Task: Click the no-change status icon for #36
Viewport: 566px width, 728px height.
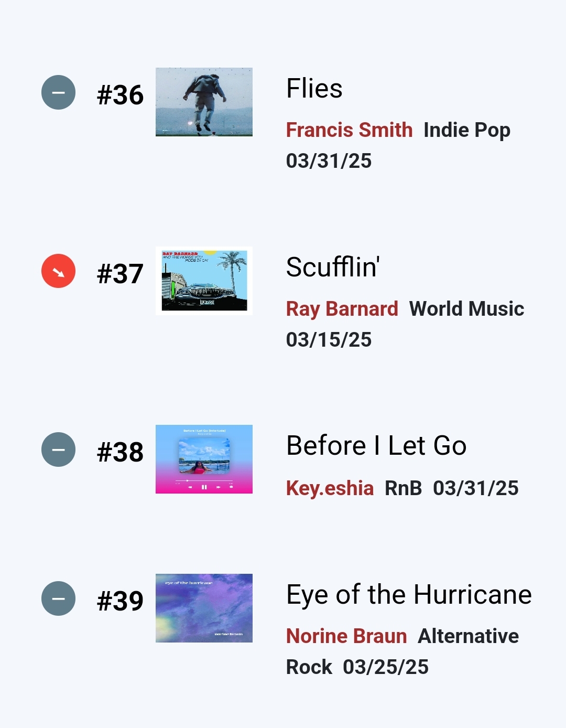Action: coord(58,93)
